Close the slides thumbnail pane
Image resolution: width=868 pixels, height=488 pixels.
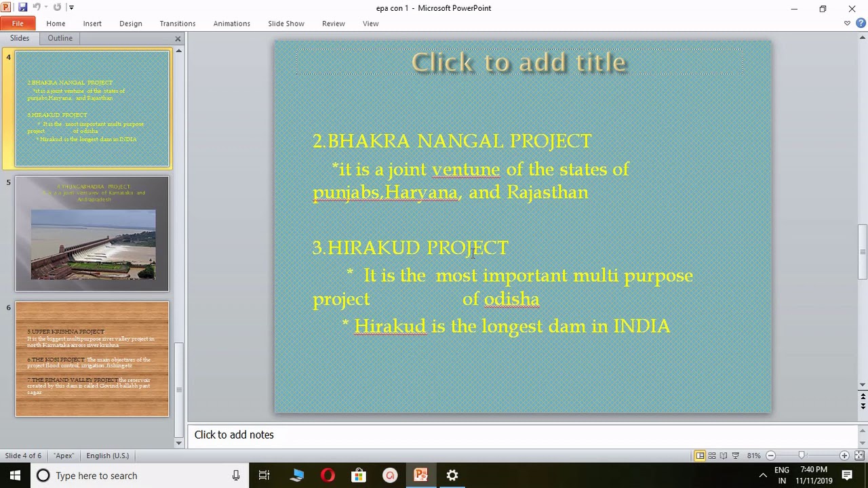178,39
